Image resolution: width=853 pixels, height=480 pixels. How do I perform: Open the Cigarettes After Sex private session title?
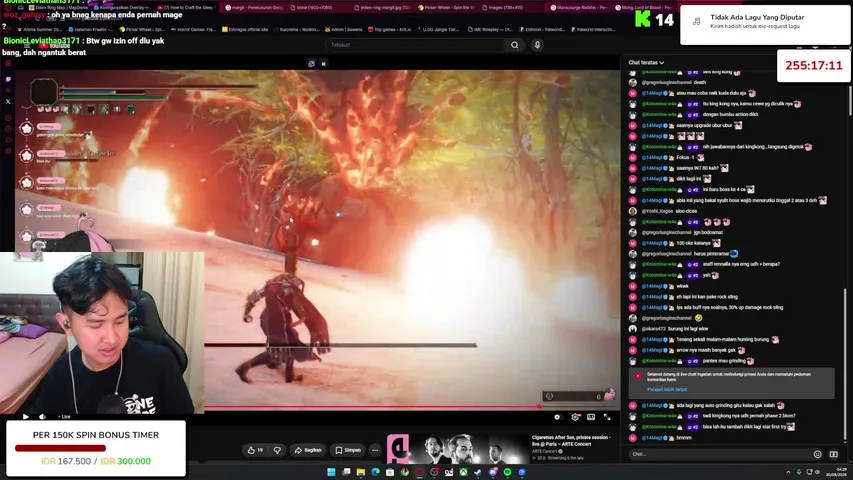click(x=571, y=440)
